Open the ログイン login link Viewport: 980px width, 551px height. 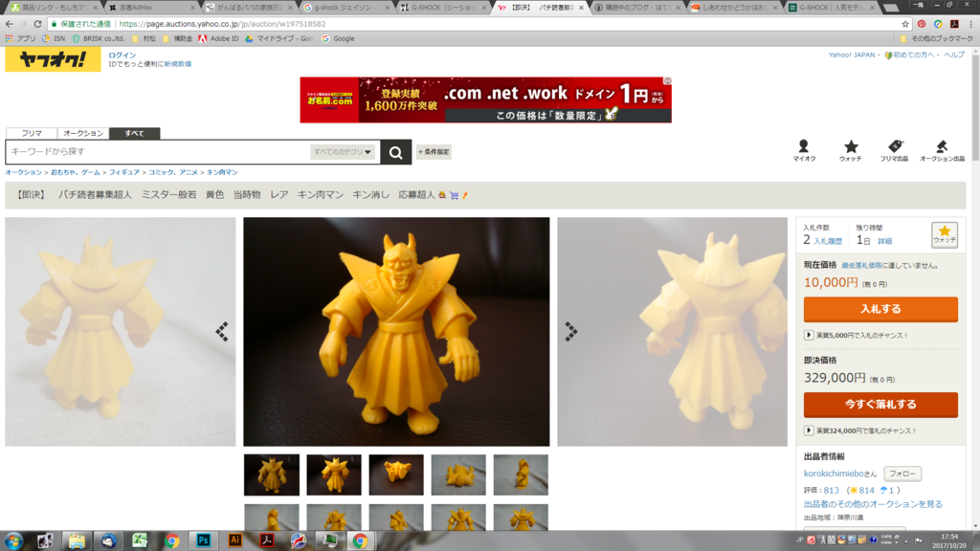[x=122, y=55]
